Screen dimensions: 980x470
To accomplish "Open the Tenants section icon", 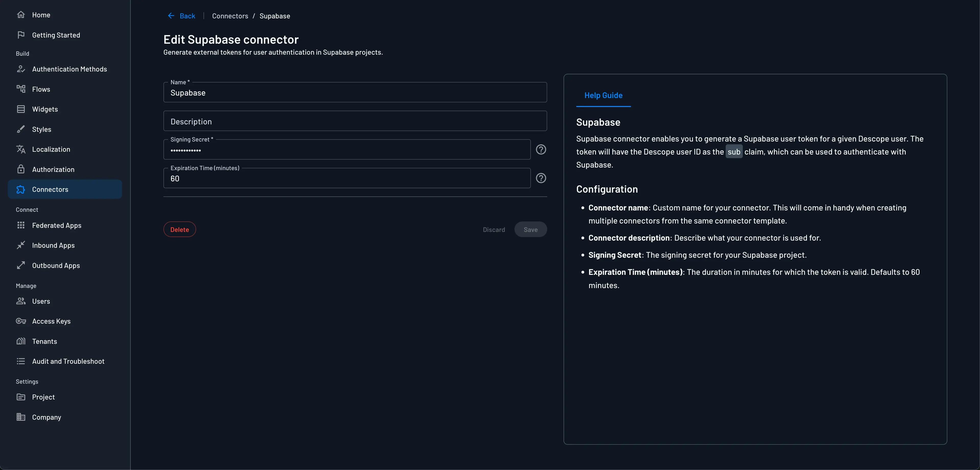I will [x=21, y=341].
